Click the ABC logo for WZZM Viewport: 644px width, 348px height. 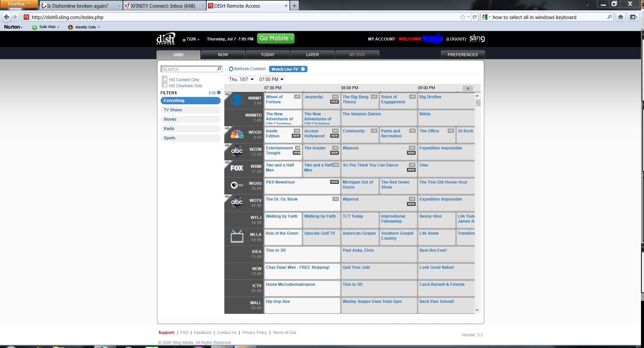[237, 151]
